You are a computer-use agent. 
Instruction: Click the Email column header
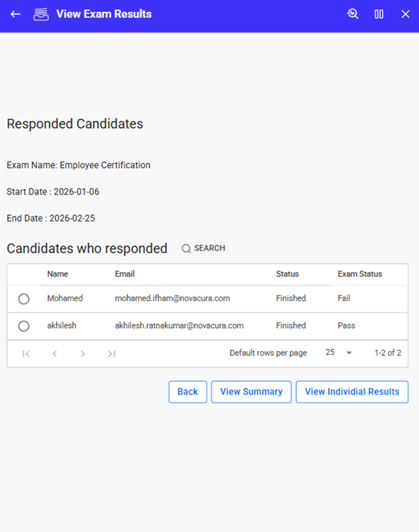coord(125,274)
